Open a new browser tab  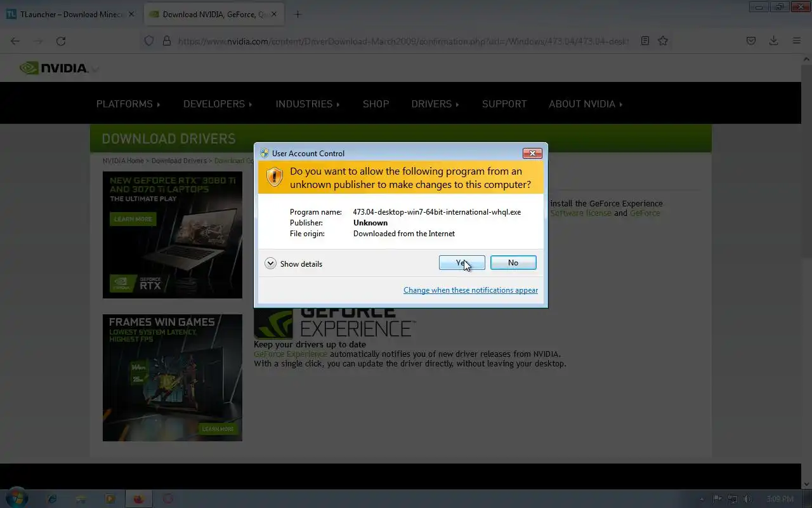[x=298, y=14]
